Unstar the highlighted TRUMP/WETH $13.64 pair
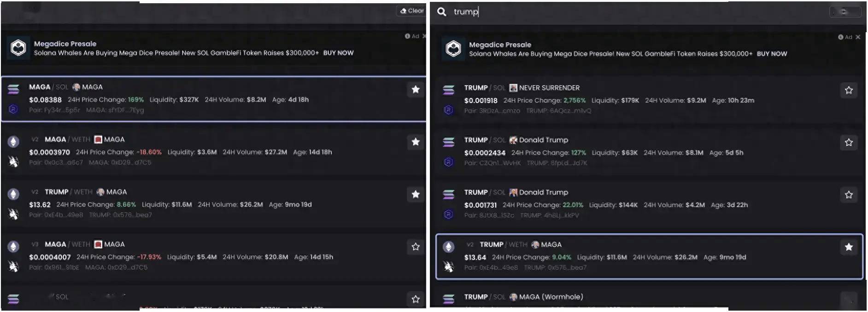 click(849, 247)
